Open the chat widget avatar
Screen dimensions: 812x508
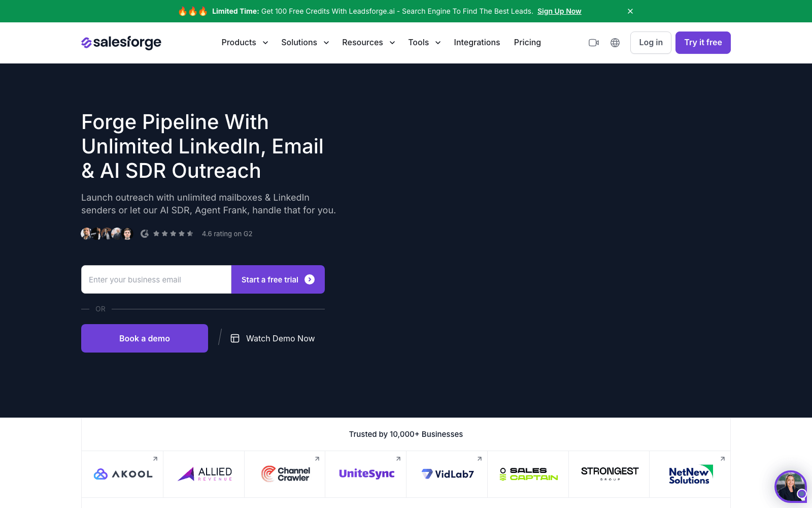[x=791, y=487]
